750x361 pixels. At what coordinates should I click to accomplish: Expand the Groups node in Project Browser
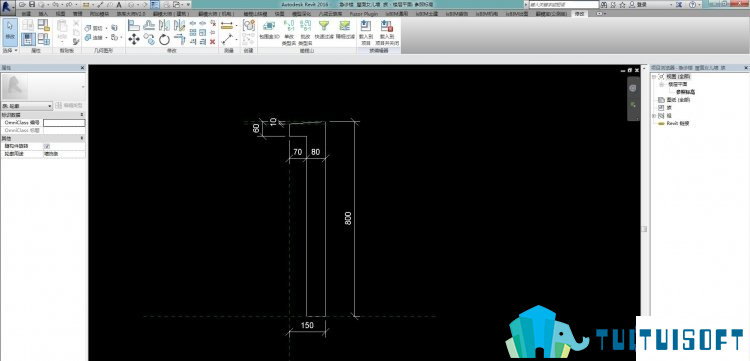pyautogui.click(x=654, y=116)
